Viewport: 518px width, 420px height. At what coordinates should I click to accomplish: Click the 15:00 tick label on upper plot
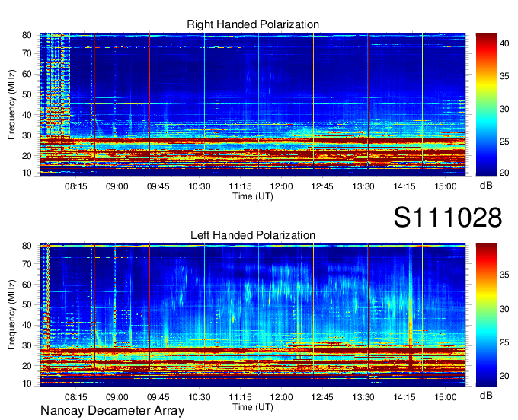(446, 186)
